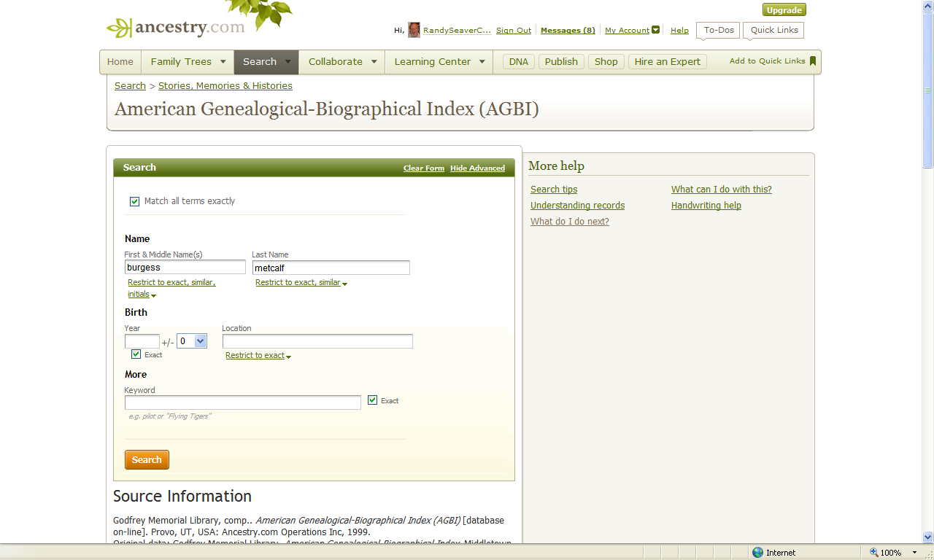The image size is (934, 560).
Task: Click the zoom magnifier icon in status bar
Action: coord(873,553)
